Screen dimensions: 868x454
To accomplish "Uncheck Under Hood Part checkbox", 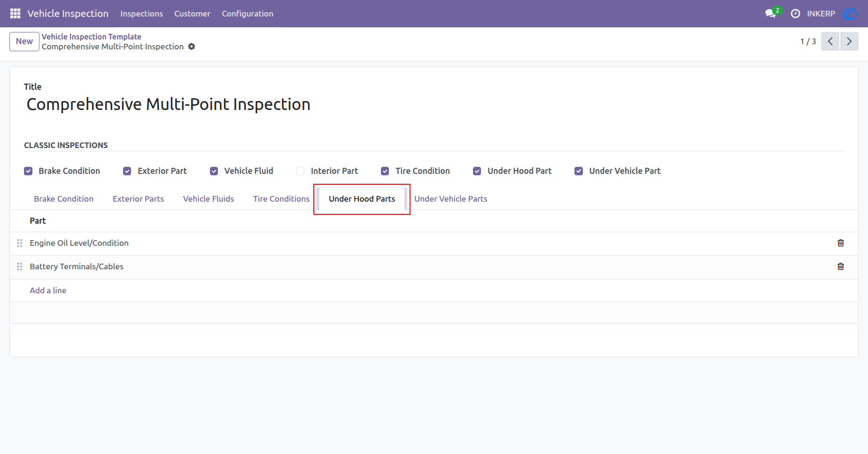I will pyautogui.click(x=477, y=171).
